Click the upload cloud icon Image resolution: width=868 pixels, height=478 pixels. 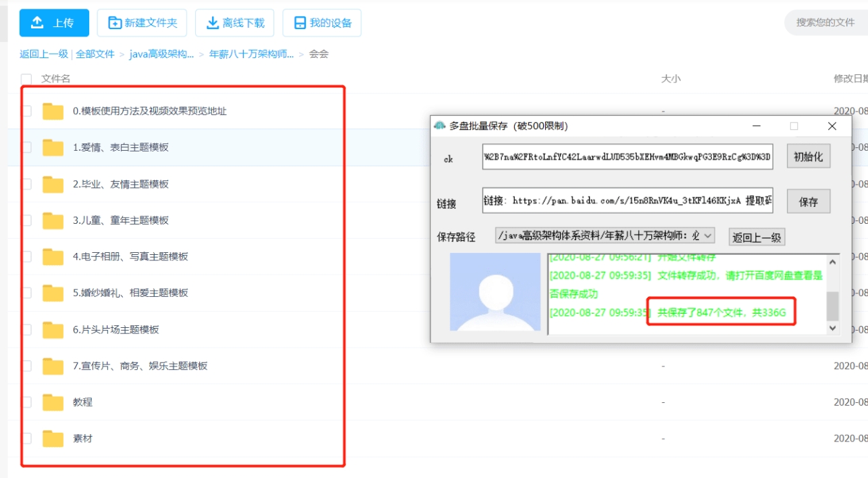pyautogui.click(x=38, y=23)
